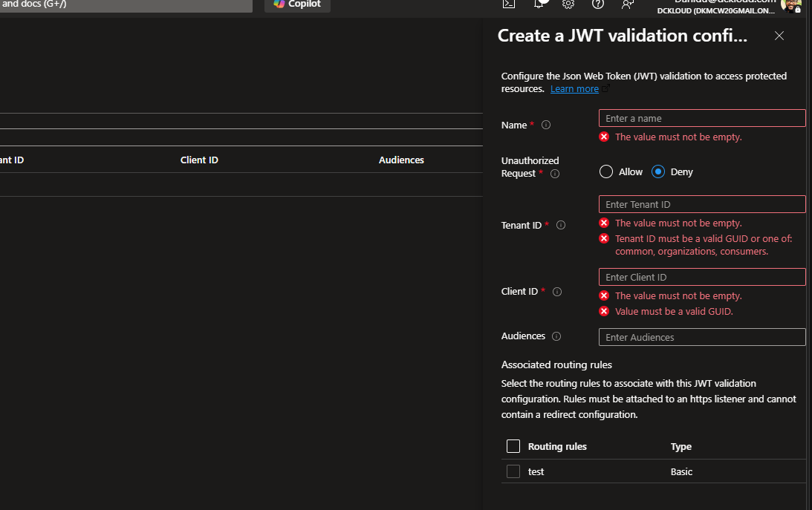Click the info icon next to Audiences
The image size is (812, 510).
(556, 336)
